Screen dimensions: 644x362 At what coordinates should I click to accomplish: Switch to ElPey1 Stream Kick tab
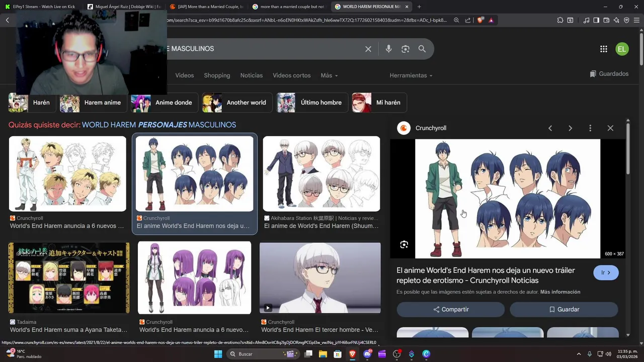click(x=40, y=7)
